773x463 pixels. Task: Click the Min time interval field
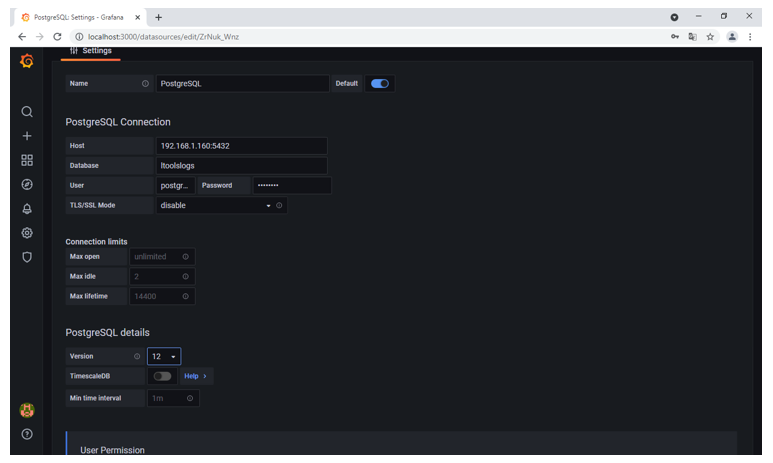(173, 398)
